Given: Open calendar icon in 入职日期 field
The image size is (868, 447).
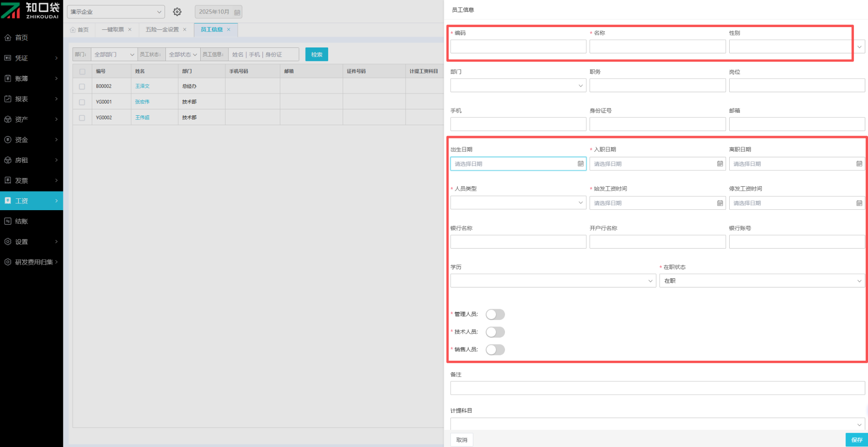Looking at the screenshot, I should [x=720, y=164].
